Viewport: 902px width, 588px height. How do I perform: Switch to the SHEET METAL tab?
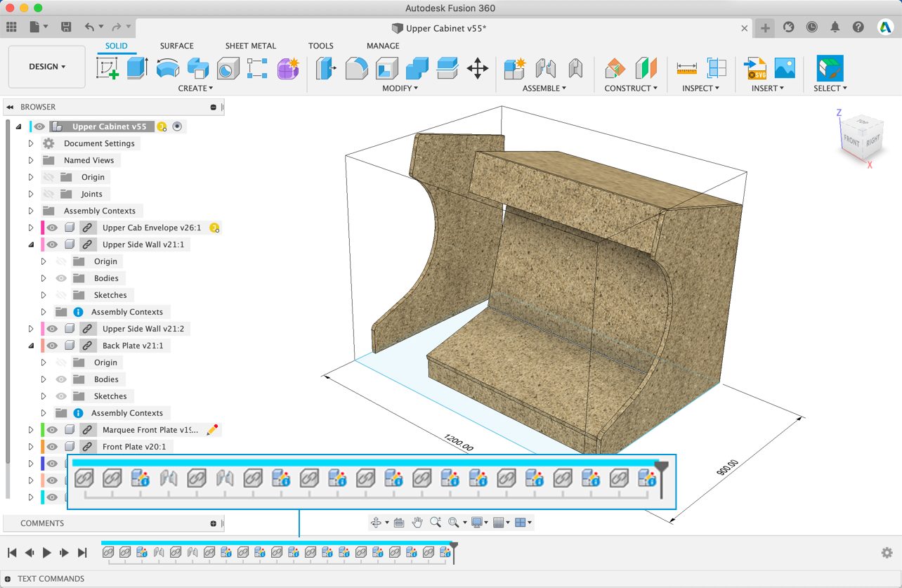click(x=250, y=46)
